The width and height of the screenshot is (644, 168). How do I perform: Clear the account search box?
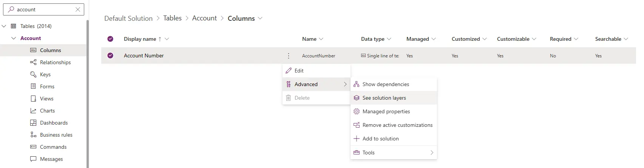pos(78,9)
